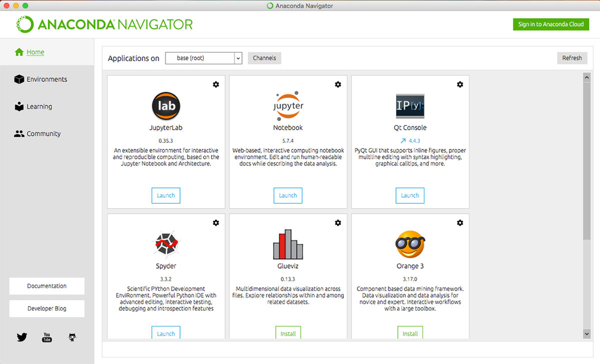Open the Glueviz card settings gear
Screen dimensions: 600x364
point(338,223)
